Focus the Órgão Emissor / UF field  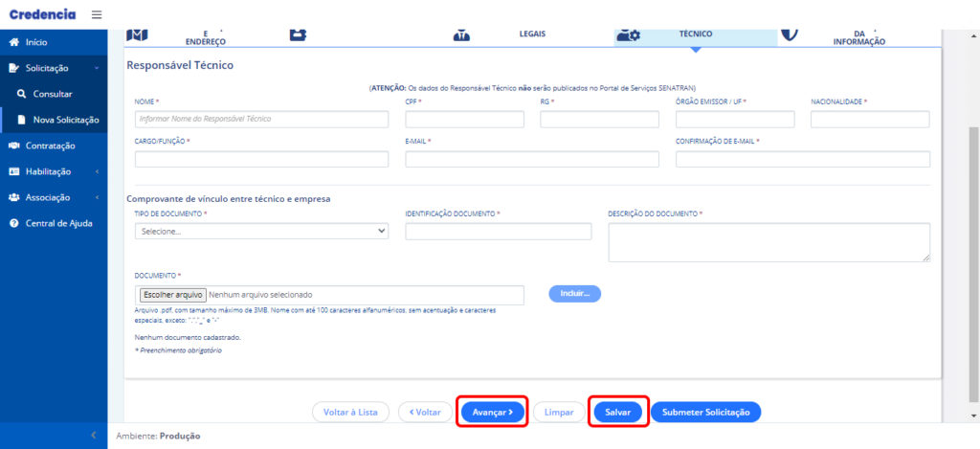[x=735, y=119]
